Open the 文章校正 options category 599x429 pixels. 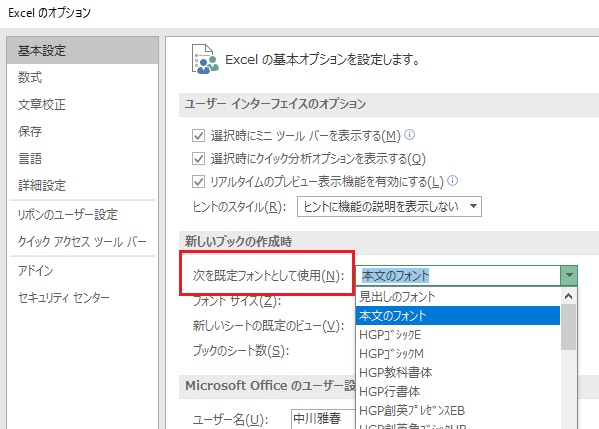pos(42,104)
